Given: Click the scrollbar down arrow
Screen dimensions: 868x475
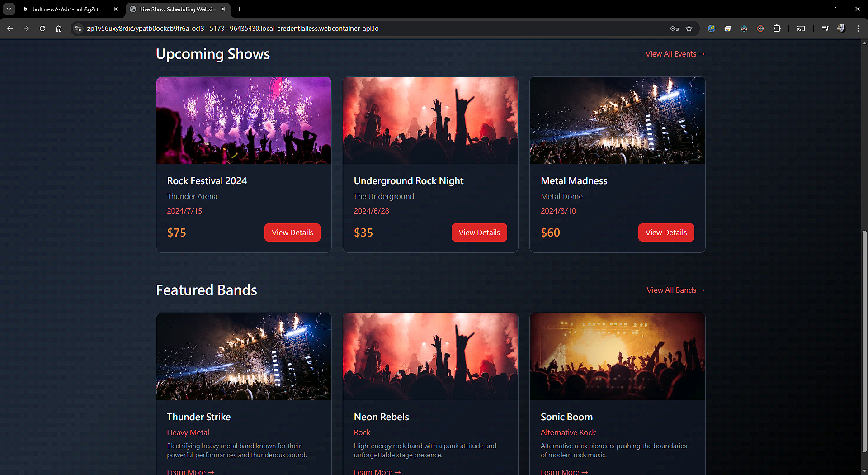Looking at the screenshot, I should coord(864,471).
